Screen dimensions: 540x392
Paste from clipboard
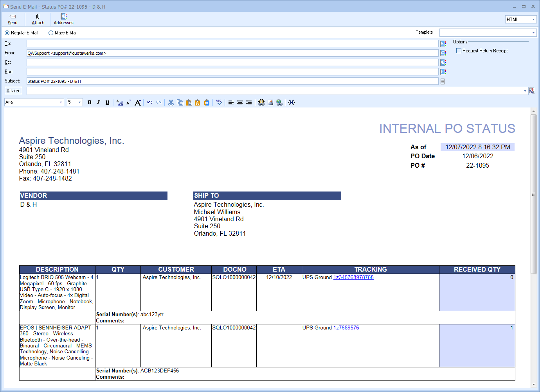pyautogui.click(x=189, y=102)
